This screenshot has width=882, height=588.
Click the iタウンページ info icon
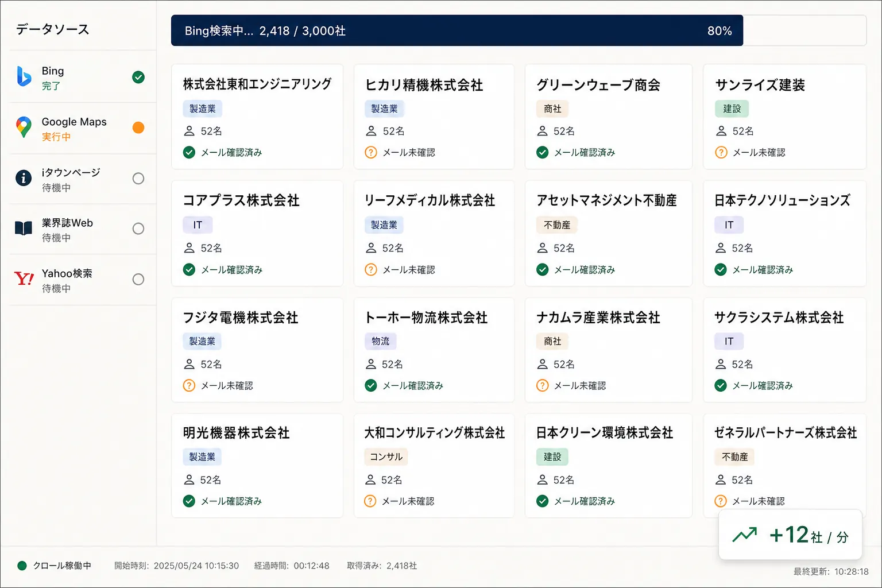click(24, 178)
